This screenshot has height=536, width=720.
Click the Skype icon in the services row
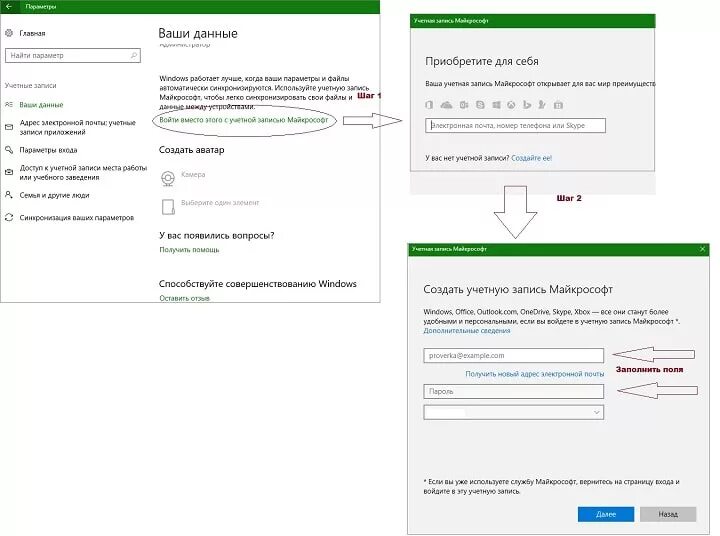[480, 105]
